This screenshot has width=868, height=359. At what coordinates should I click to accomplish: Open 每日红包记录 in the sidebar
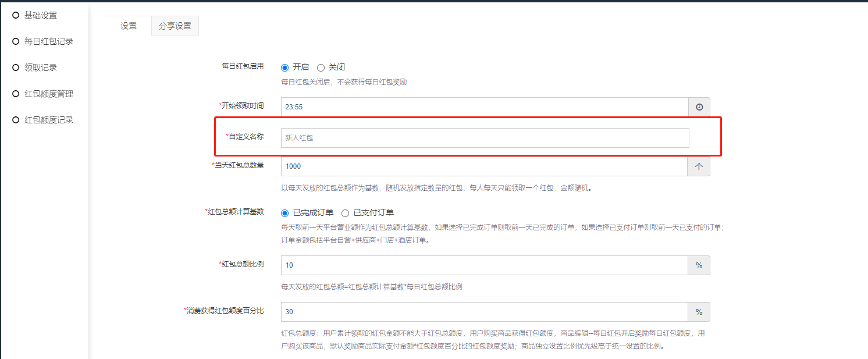click(x=48, y=41)
